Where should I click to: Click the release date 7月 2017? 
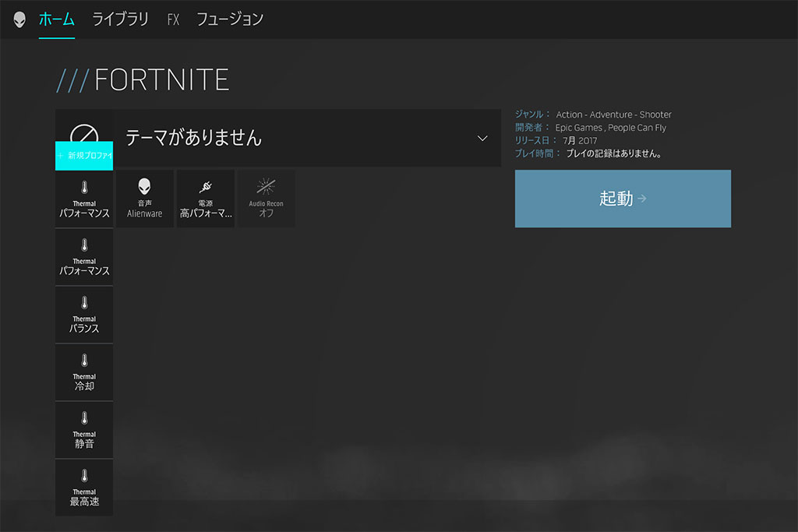(x=580, y=140)
